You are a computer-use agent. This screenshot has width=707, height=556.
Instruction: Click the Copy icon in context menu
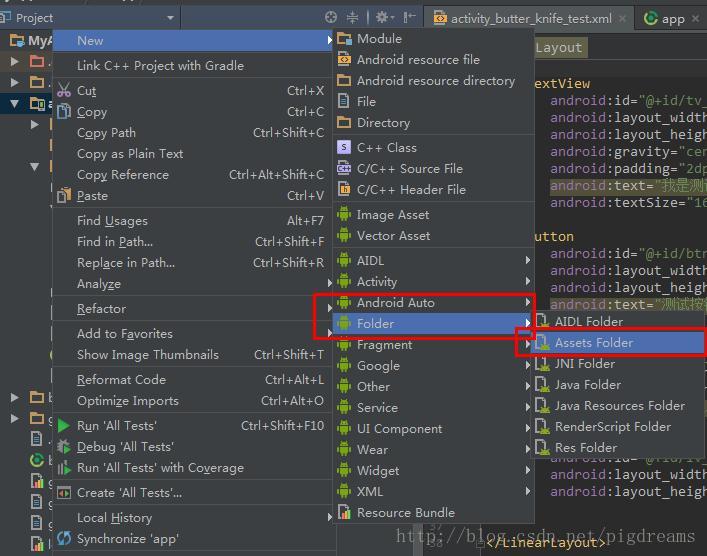pos(64,112)
